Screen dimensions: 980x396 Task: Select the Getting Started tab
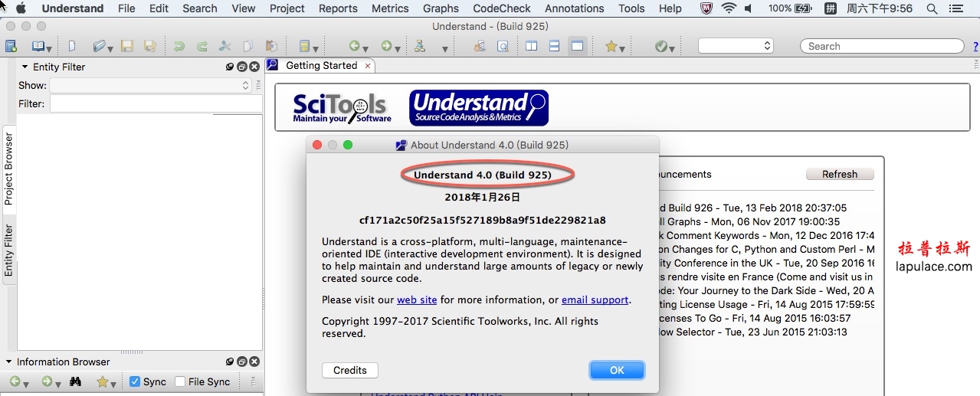click(321, 65)
